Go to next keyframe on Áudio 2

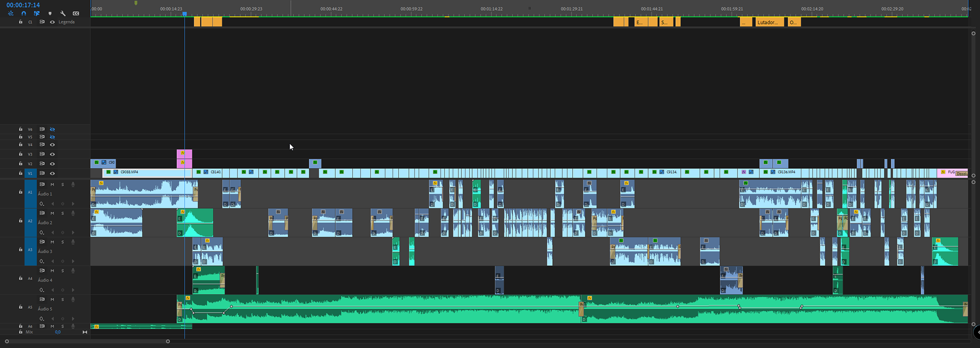click(x=73, y=232)
